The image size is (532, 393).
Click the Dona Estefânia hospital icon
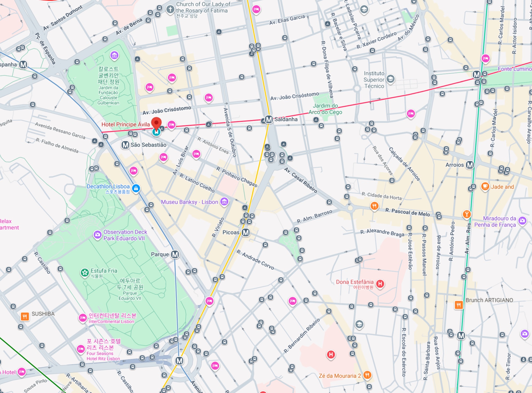pos(380,283)
